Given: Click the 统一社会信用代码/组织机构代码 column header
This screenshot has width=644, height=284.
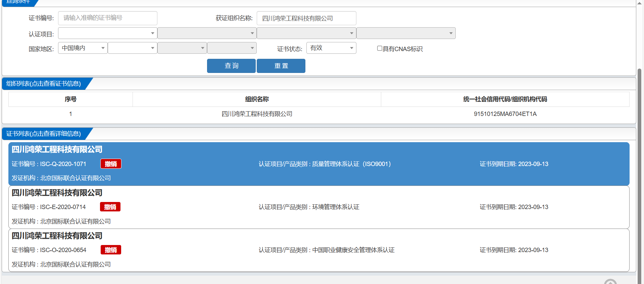Looking at the screenshot, I should click(x=505, y=99).
